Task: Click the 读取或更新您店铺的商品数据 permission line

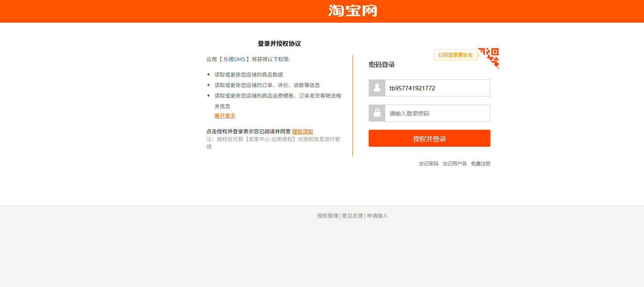Action: tap(249, 75)
